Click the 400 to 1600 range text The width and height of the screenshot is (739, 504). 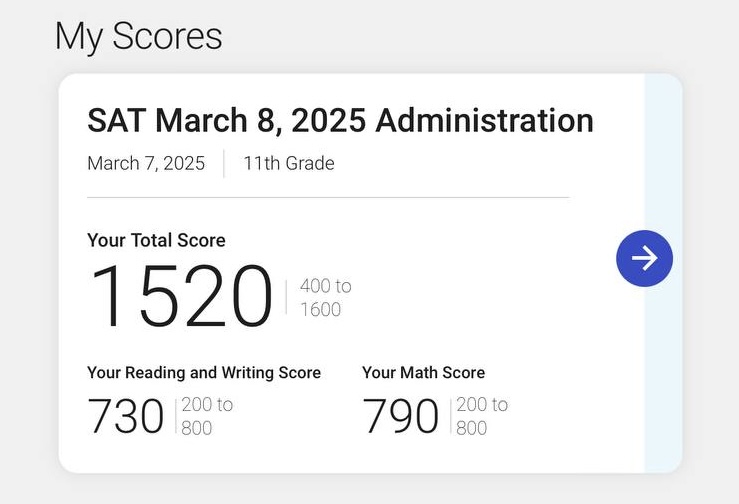click(x=326, y=298)
